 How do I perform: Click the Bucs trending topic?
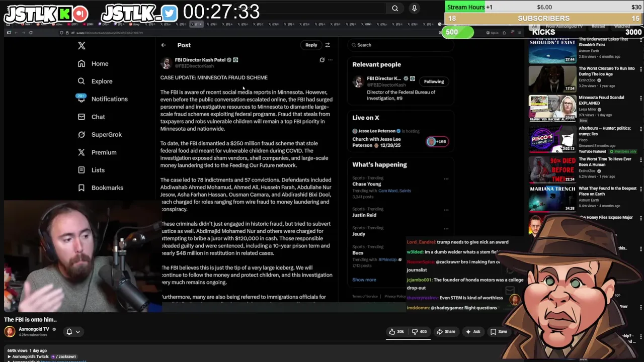tap(358, 253)
